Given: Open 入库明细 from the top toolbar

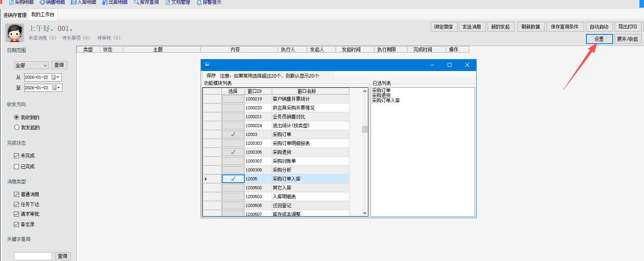Looking at the screenshot, I should click(x=83, y=2).
